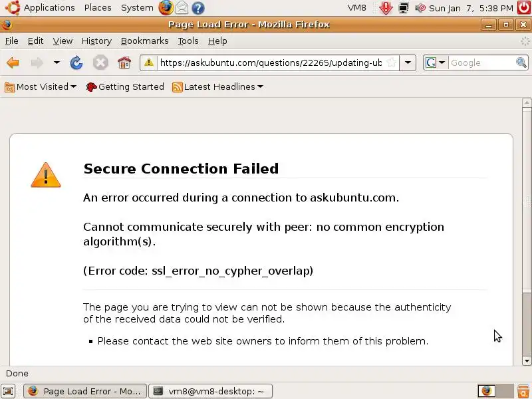Open the Getting Started bookmark
532x399 pixels.
125,87
